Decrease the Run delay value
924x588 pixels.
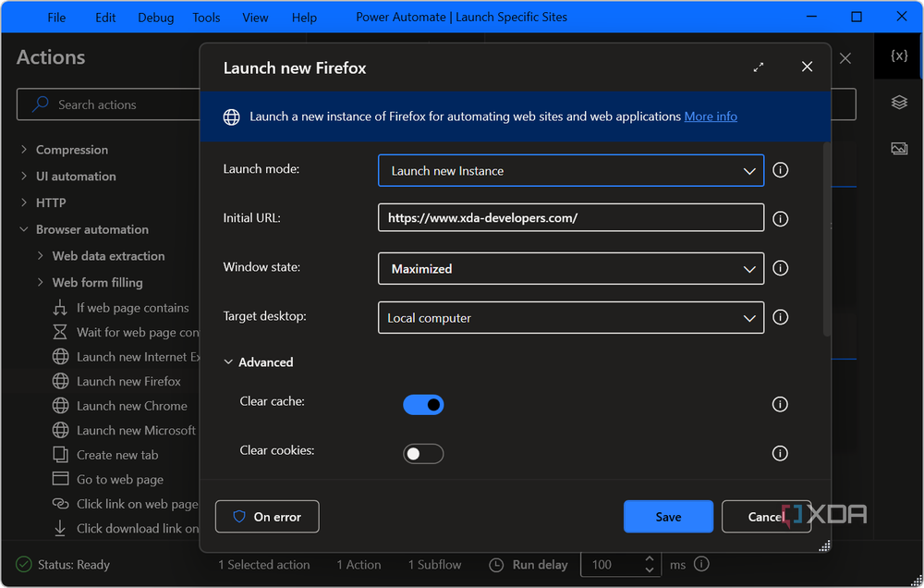(x=650, y=570)
